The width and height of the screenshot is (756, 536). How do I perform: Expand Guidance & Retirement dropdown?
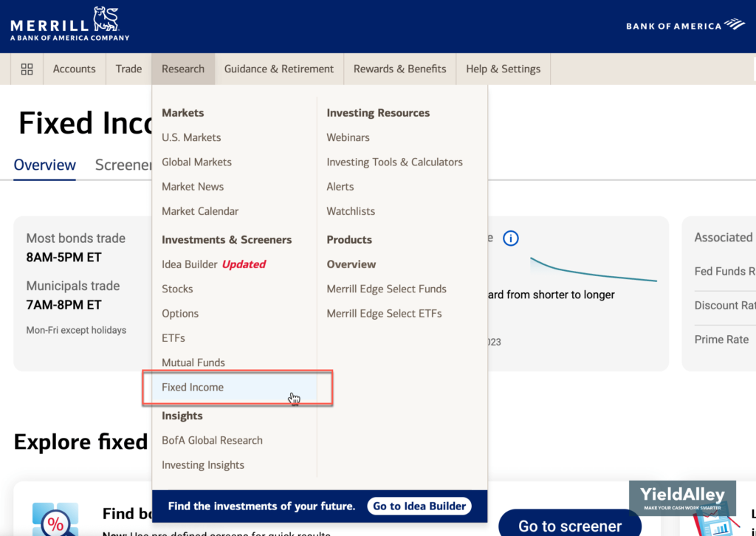coord(279,69)
